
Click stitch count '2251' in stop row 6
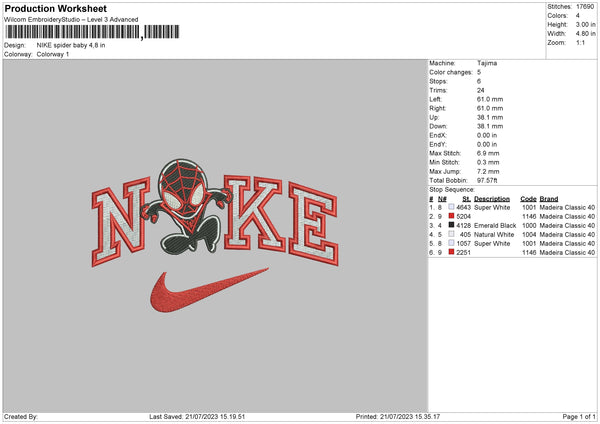coord(463,253)
